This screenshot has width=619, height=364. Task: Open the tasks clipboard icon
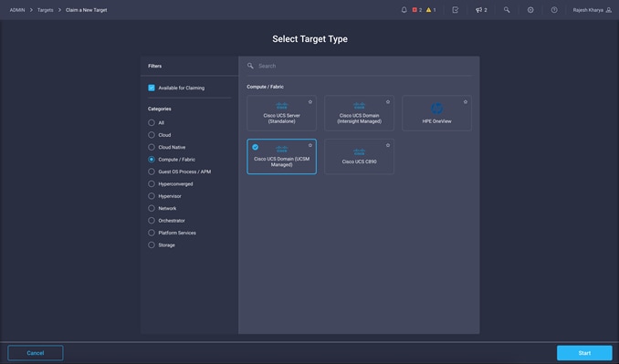coord(456,10)
